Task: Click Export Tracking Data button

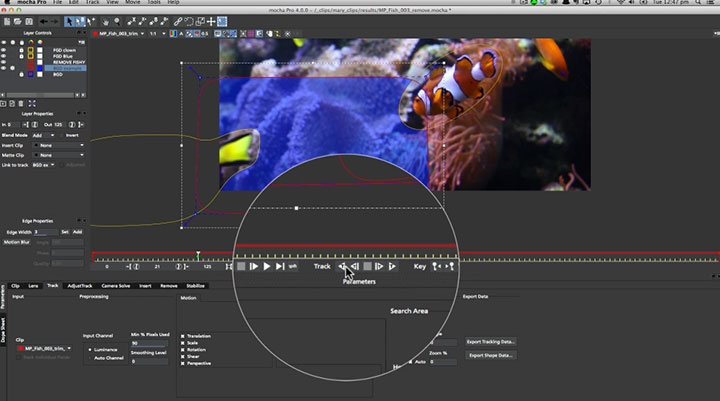Action: [490, 342]
